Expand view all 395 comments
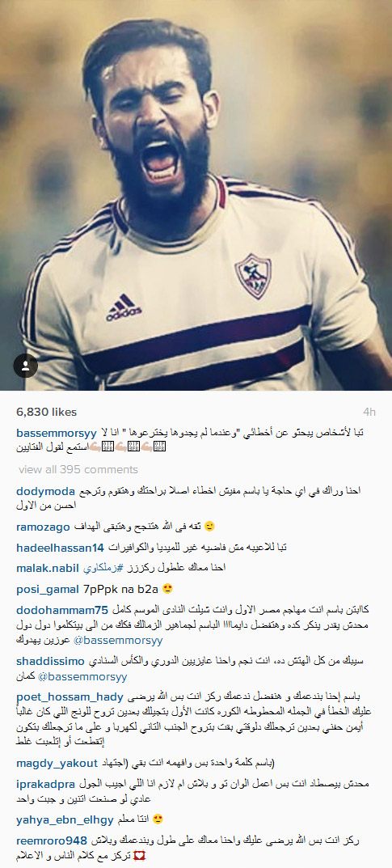This screenshot has width=392, height=868. (x=78, y=469)
